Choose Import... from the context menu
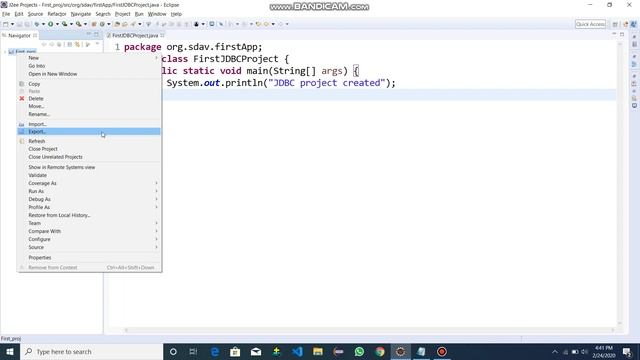 [89, 124]
